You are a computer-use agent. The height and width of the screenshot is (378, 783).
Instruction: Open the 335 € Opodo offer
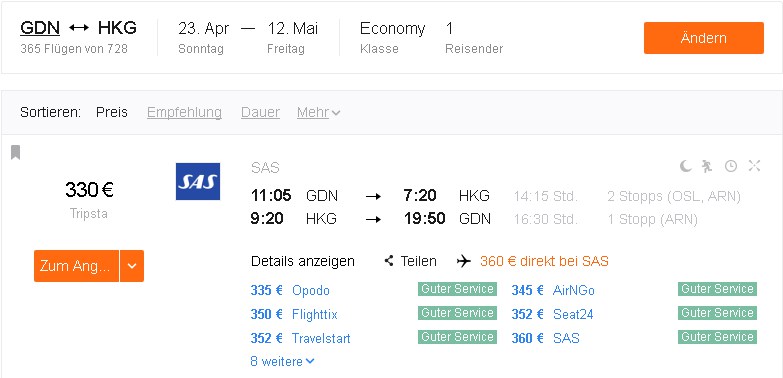click(290, 290)
